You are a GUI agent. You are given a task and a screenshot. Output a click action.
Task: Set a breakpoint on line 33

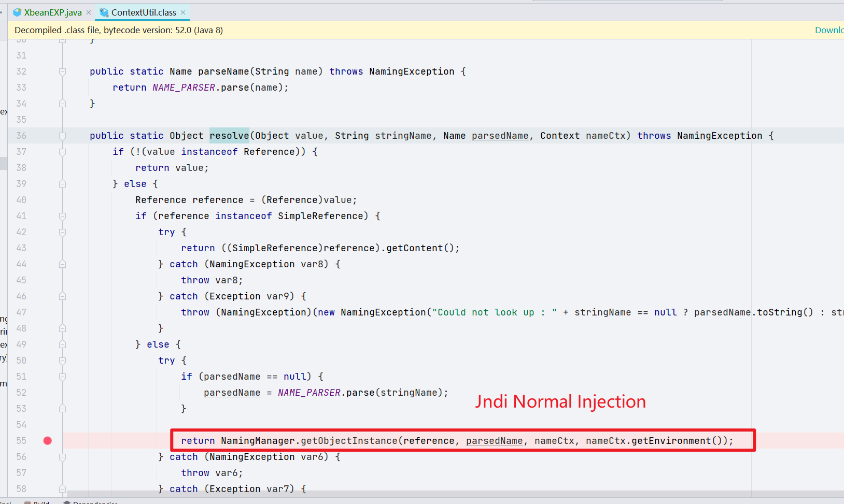click(x=48, y=88)
